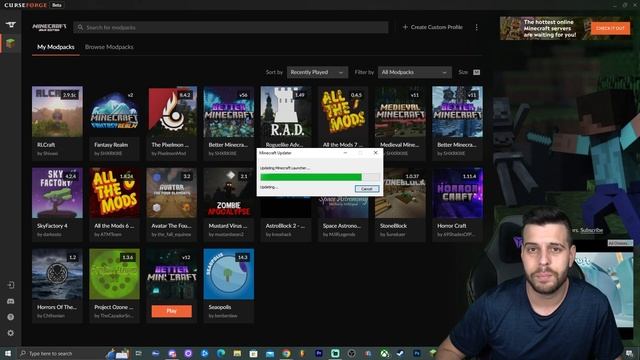Viewport: 640px width, 360px height.
Task: Open the Medieval Minecraft modpack thumbnail
Action: (x=400, y=111)
